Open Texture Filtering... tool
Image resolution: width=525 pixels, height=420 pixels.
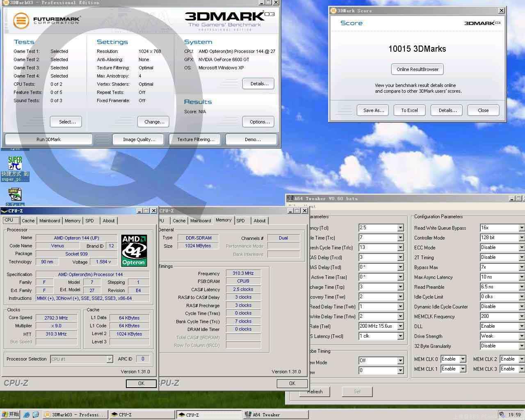195,139
